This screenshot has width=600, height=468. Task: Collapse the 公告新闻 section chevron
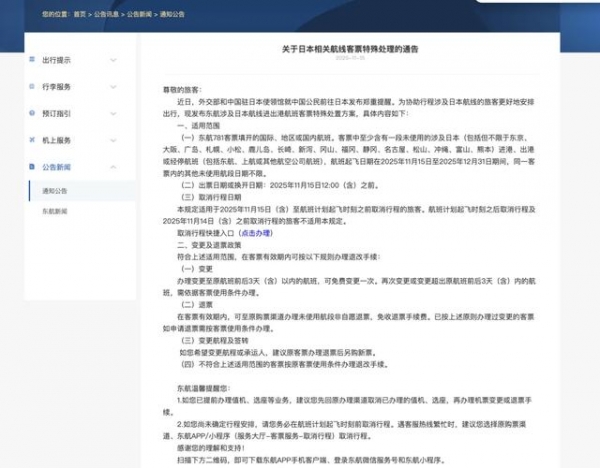pos(114,167)
